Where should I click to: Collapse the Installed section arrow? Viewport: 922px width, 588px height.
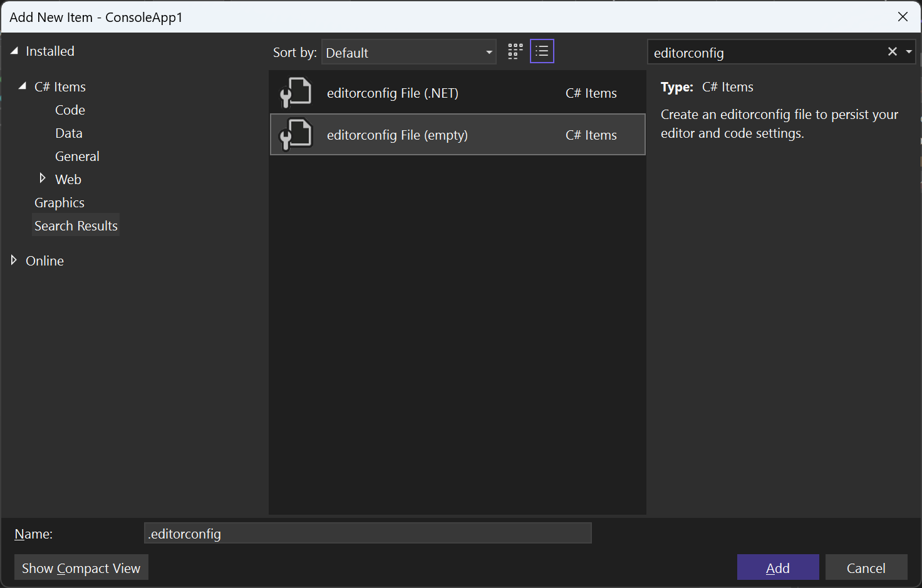[14, 51]
